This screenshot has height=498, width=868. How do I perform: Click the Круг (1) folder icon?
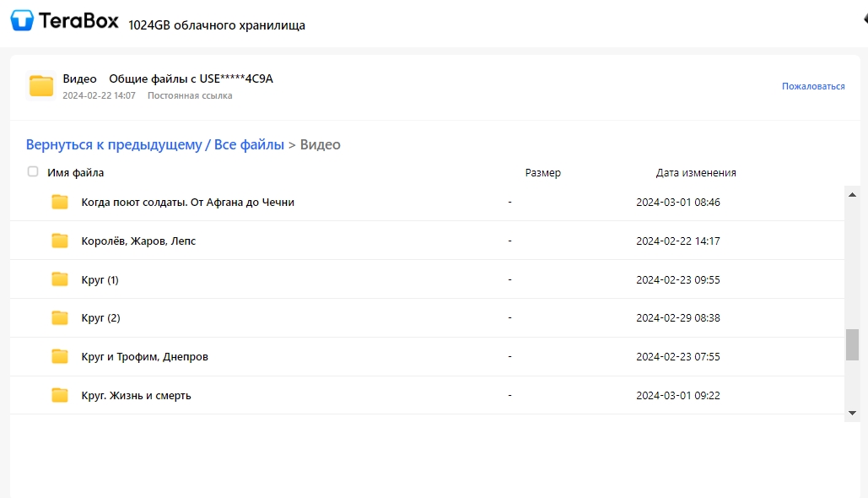(x=60, y=279)
